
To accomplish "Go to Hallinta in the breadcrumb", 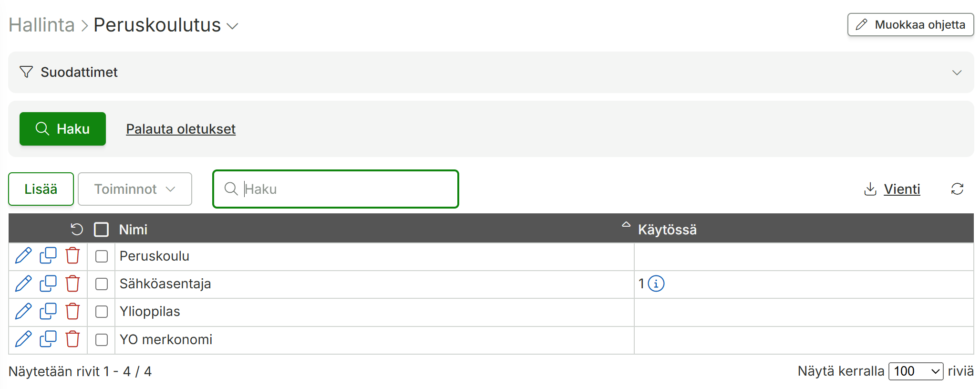I will [41, 25].
